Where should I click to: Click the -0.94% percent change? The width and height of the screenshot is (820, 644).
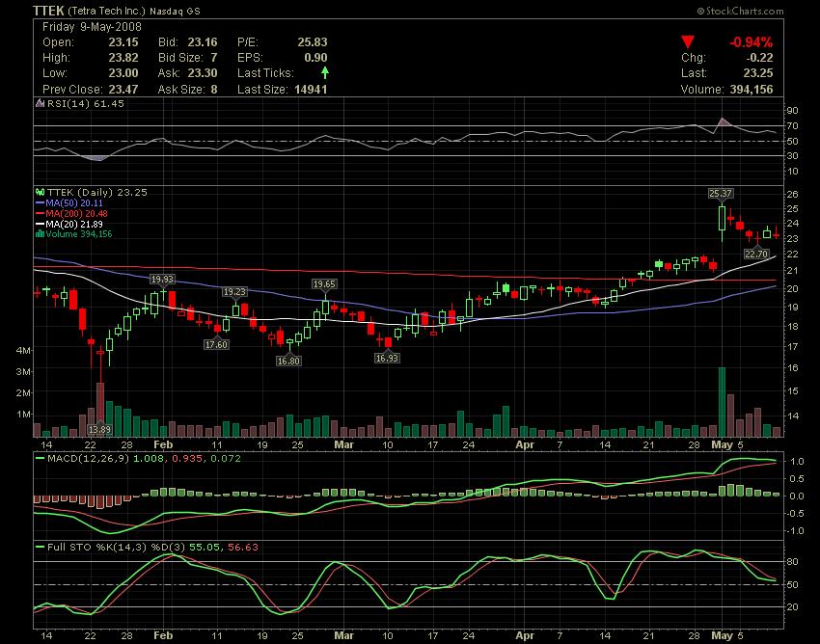751,42
